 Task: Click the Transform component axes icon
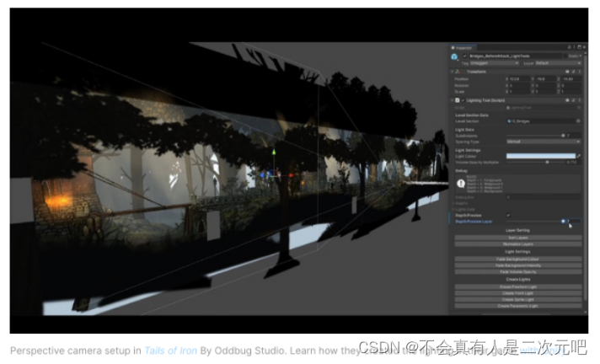(x=458, y=72)
